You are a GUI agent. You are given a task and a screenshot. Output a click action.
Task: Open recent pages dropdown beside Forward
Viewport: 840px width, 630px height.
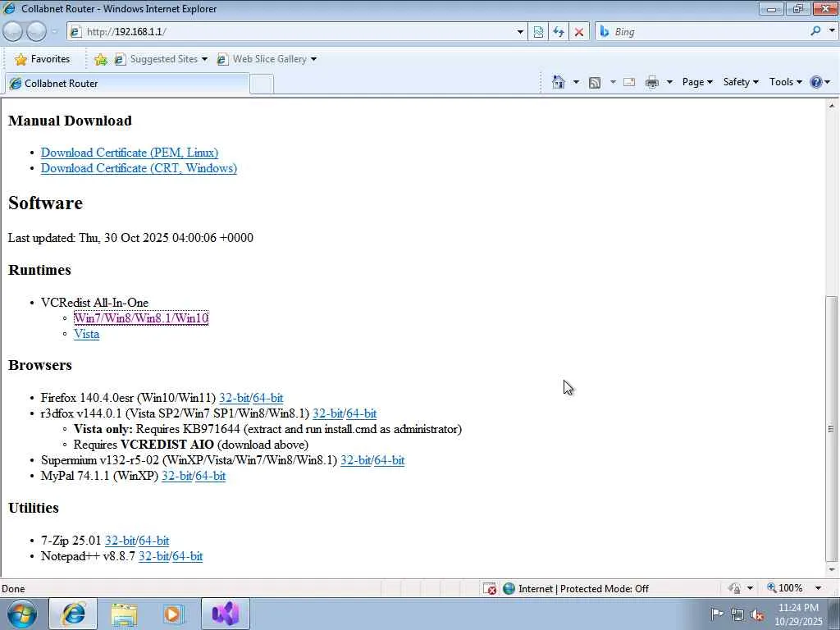tap(54, 32)
